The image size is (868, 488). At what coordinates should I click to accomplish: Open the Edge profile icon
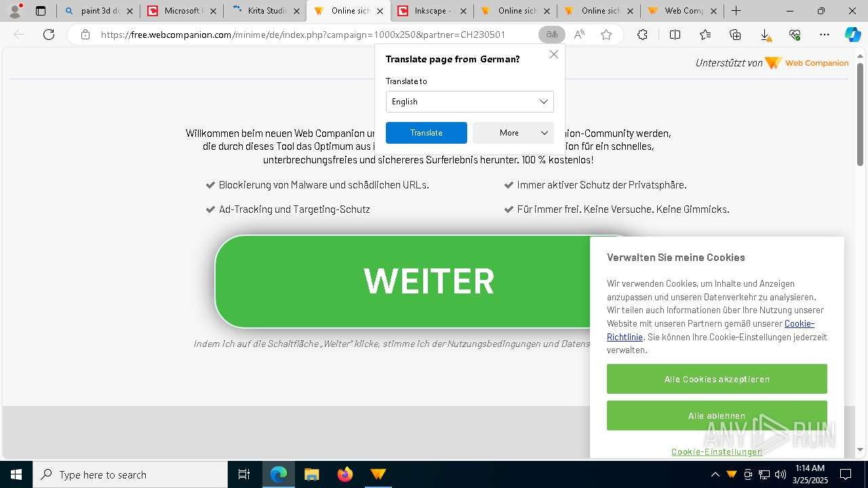click(x=15, y=11)
